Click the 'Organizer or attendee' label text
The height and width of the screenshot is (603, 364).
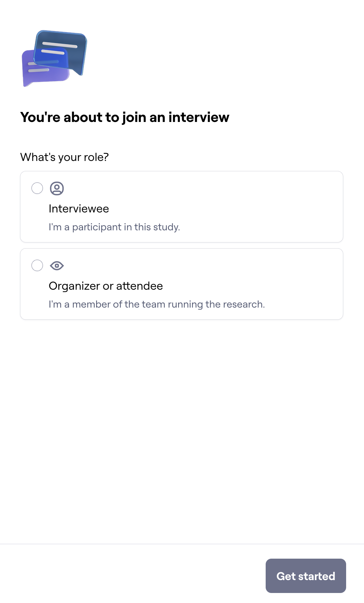pyautogui.click(x=105, y=286)
